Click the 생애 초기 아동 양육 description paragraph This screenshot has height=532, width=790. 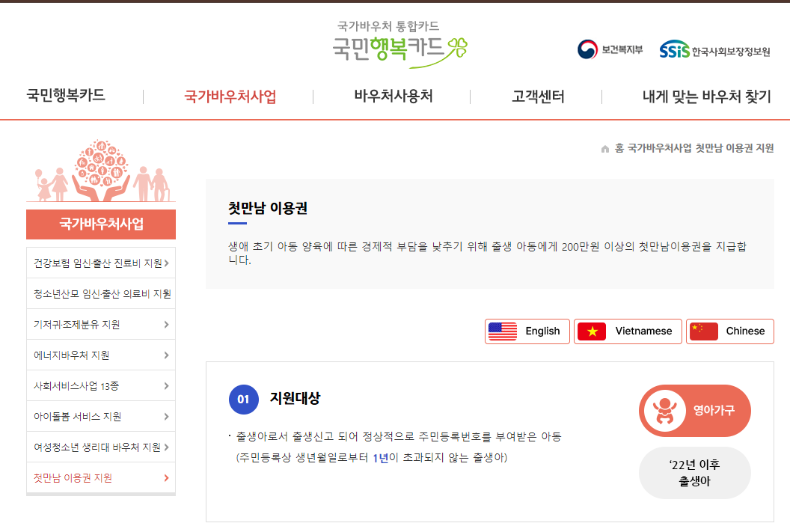[487, 253]
